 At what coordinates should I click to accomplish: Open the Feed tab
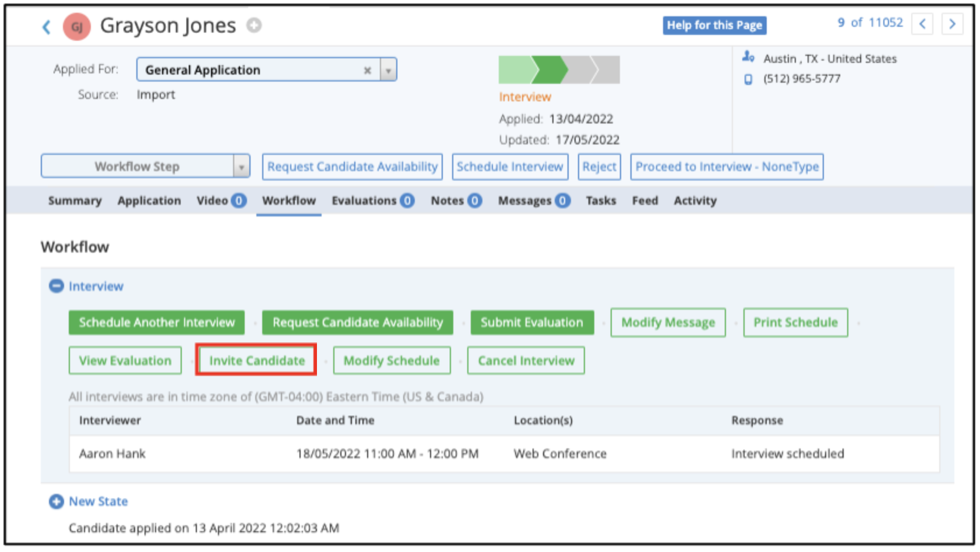point(645,200)
